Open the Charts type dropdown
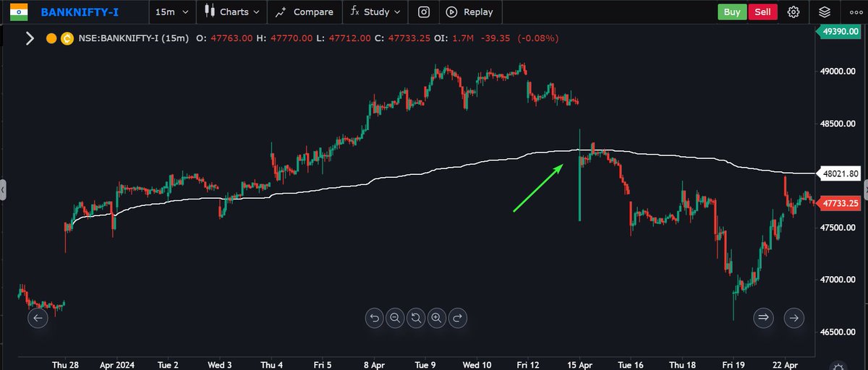Image resolution: width=868 pixels, height=370 pixels. [231, 12]
